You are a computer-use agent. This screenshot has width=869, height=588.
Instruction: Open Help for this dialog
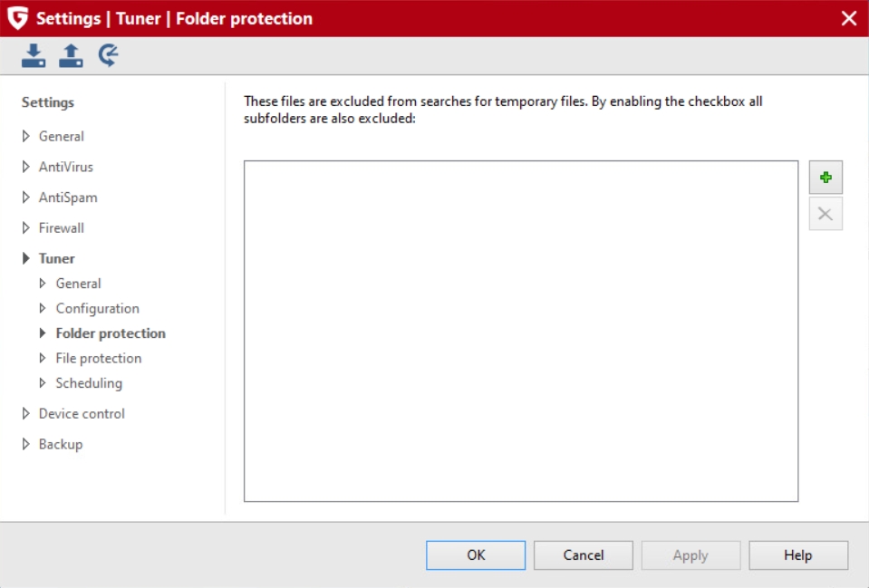pos(798,555)
